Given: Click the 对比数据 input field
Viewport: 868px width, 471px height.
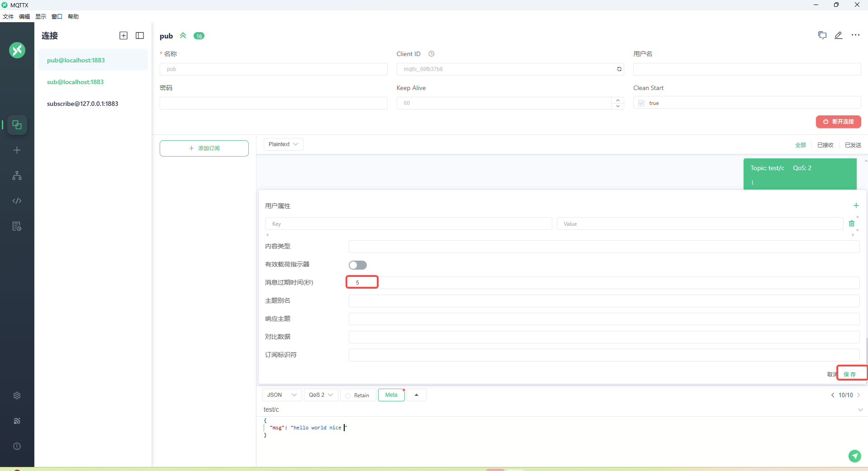Looking at the screenshot, I should pos(604,337).
